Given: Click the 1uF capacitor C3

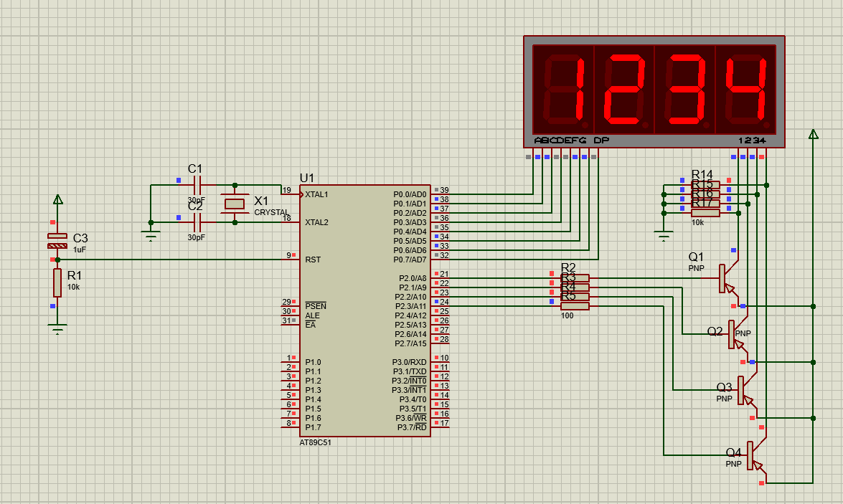Looking at the screenshot, I should [x=57, y=241].
